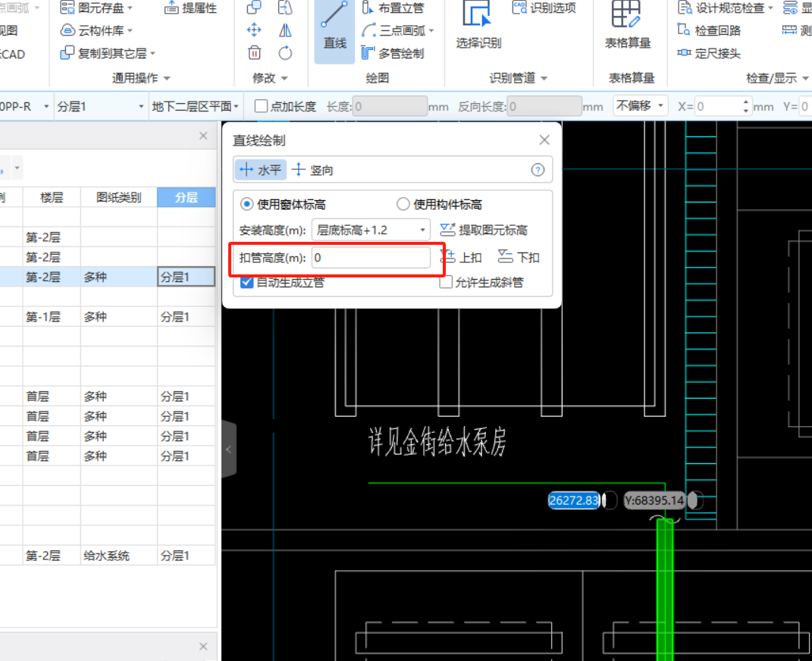Uncheck 自动生成立管
The width and height of the screenshot is (812, 661).
246,283
